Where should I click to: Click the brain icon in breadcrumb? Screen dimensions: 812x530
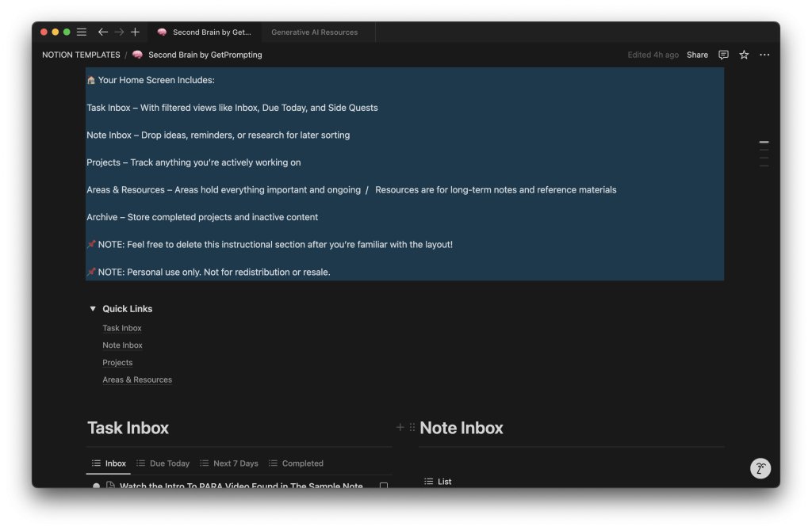[x=137, y=55]
